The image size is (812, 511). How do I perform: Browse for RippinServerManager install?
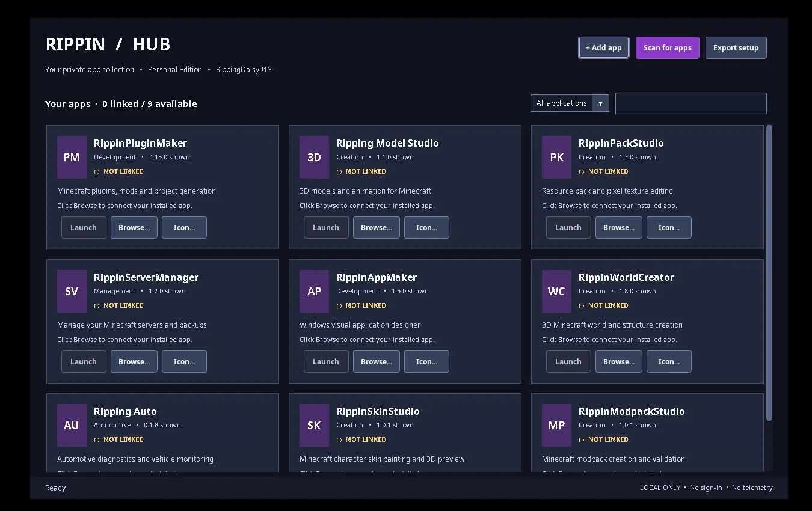click(134, 362)
